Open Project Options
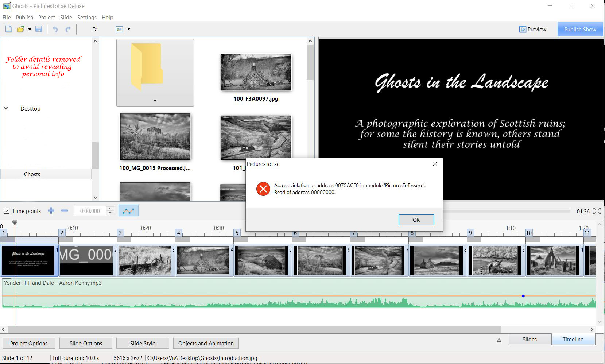Screen dimensions: 605x364 click(x=29, y=343)
